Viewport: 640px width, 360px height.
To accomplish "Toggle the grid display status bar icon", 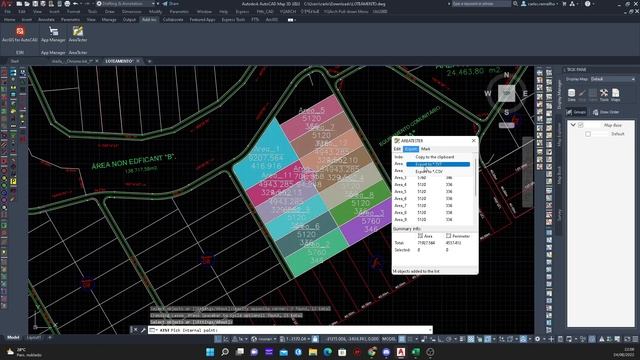I will pyautogui.click(x=402, y=339).
